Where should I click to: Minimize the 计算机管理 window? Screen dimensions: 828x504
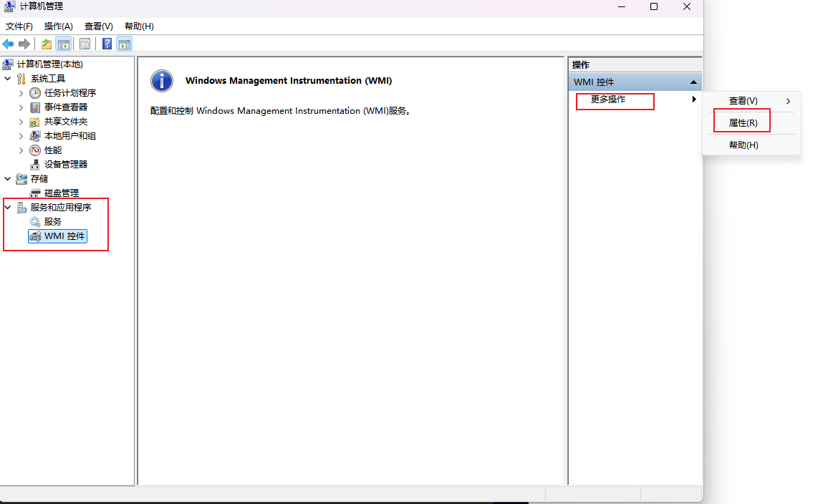[x=622, y=7]
